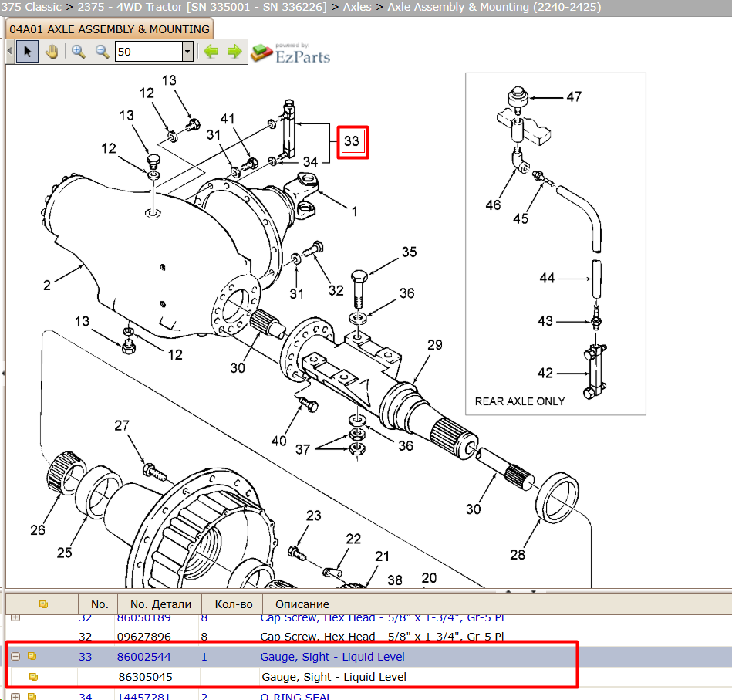Click the EzParts logo
Screen dimensions: 732x700
(x=290, y=52)
